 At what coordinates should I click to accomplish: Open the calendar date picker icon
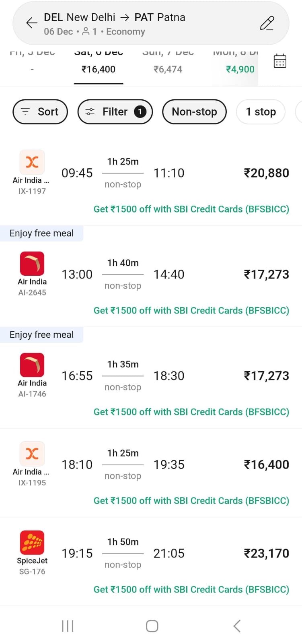pos(280,61)
